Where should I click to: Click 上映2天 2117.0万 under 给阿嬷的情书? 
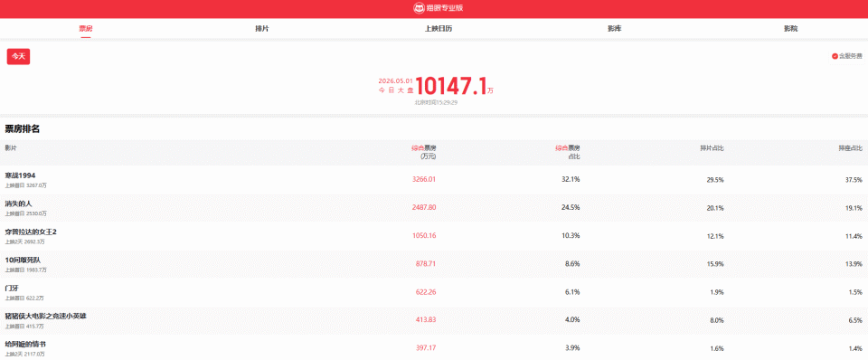click(x=25, y=354)
